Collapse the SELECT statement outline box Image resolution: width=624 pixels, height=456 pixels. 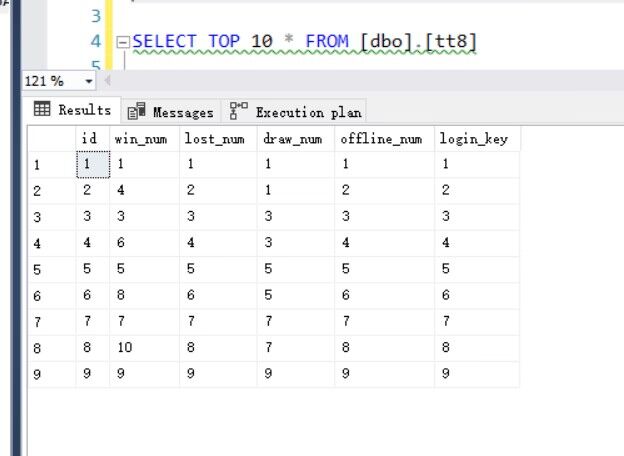click(123, 42)
